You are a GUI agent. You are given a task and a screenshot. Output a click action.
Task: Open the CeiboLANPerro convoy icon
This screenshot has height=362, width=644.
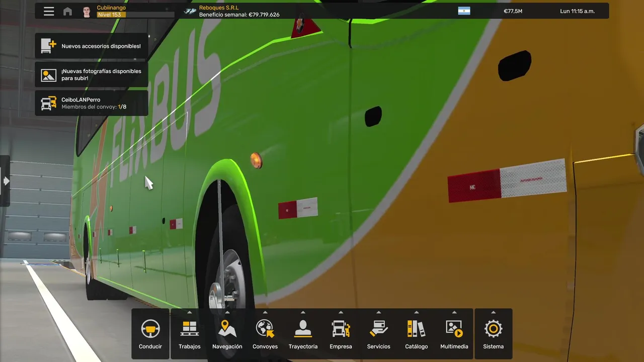[x=48, y=103]
